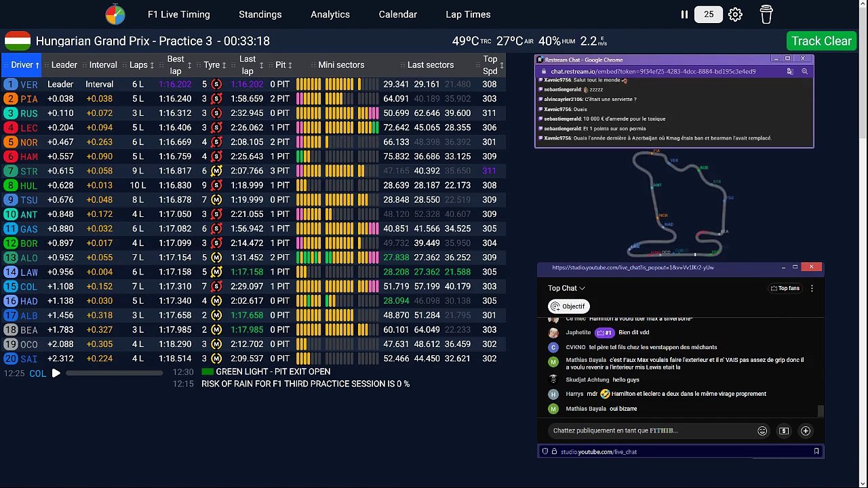
Task: Click the GREEN LIGHT - PIT EXIT OPEN message
Action: pyautogui.click(x=273, y=371)
